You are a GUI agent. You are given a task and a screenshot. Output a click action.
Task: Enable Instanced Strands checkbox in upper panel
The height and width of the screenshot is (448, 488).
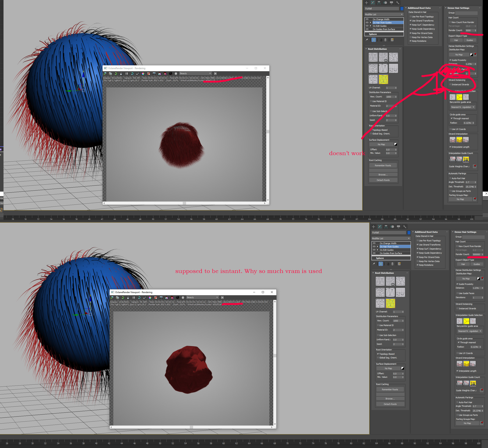450,85
